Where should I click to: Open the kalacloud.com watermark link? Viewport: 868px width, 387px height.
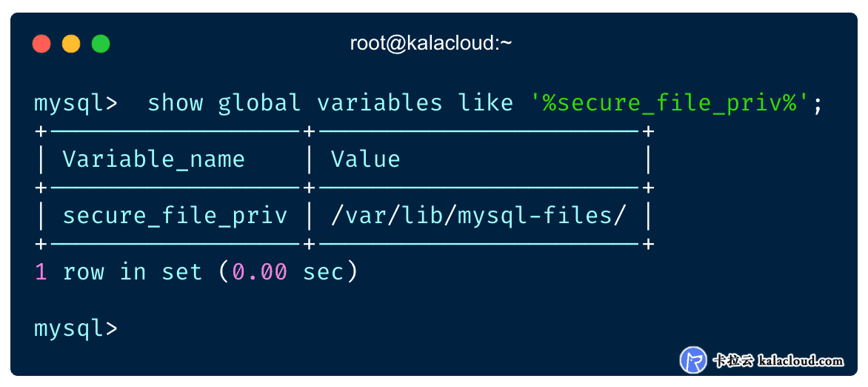(x=801, y=361)
